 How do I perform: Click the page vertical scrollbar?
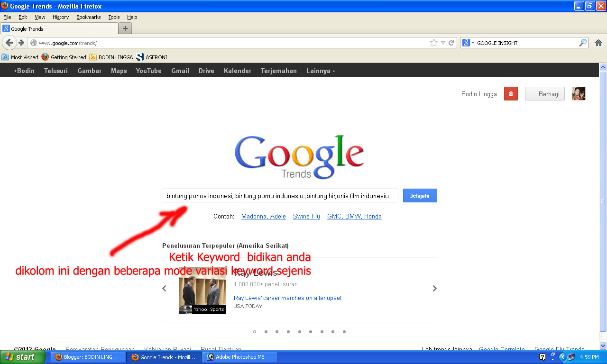pyautogui.click(x=603, y=202)
